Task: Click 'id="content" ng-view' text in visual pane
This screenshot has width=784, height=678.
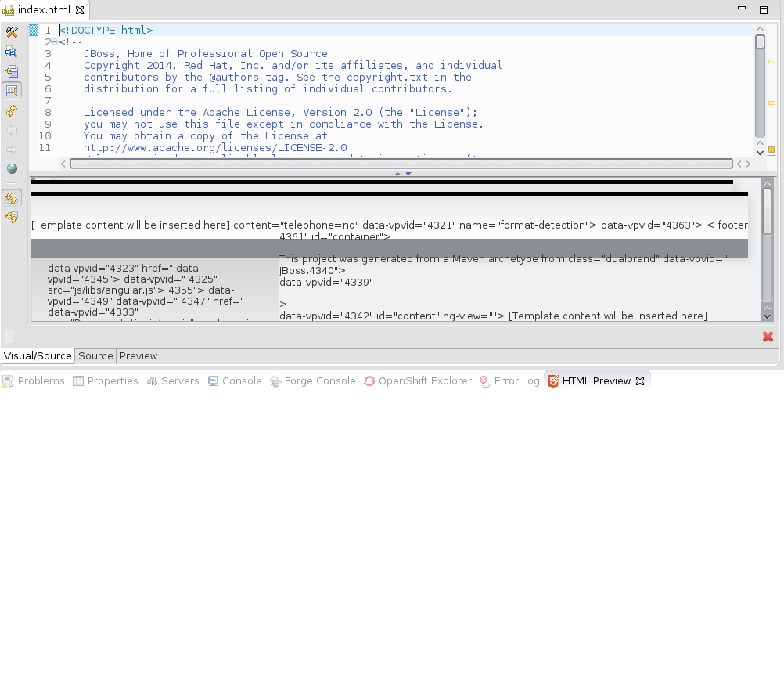Action: (440, 316)
